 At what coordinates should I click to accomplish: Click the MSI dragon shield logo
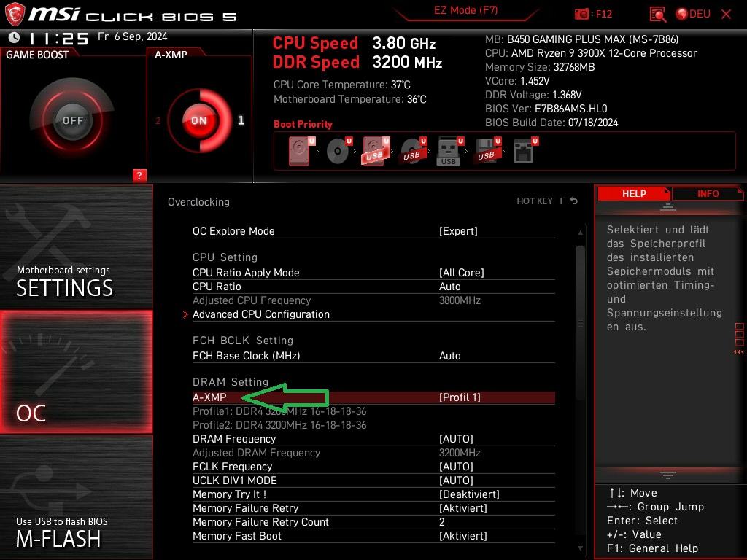[15, 15]
